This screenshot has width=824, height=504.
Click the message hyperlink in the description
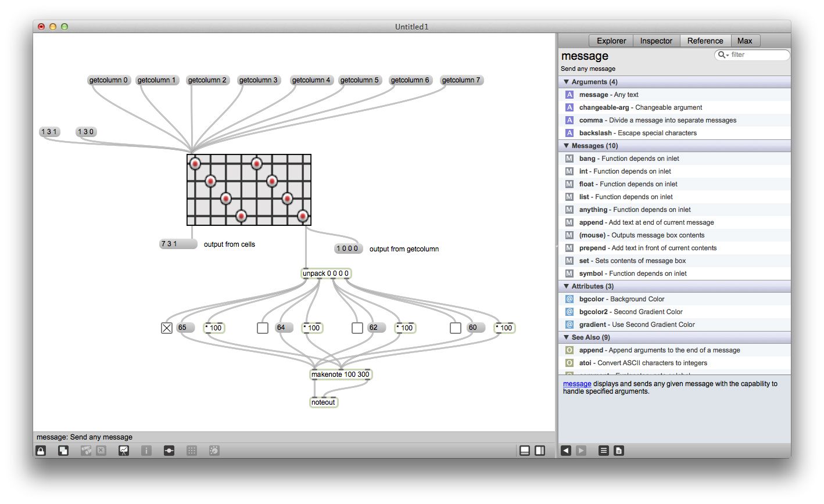pyautogui.click(x=576, y=383)
